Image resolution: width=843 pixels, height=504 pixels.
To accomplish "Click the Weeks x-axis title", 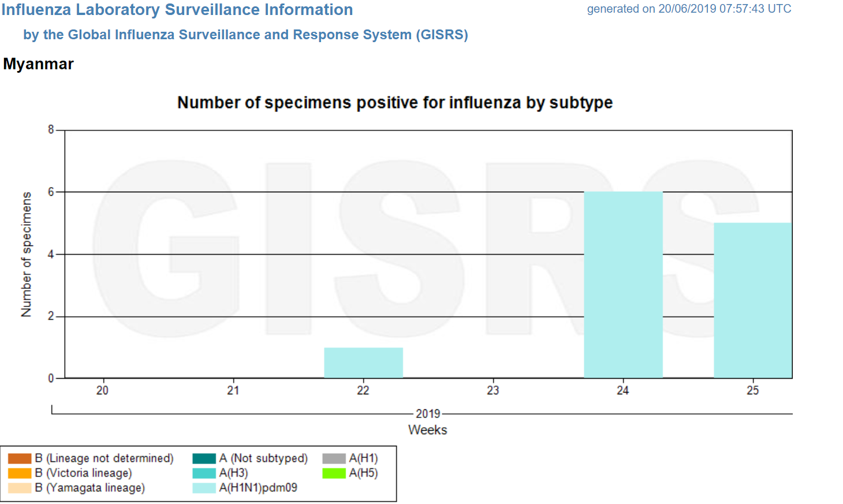I will [427, 430].
